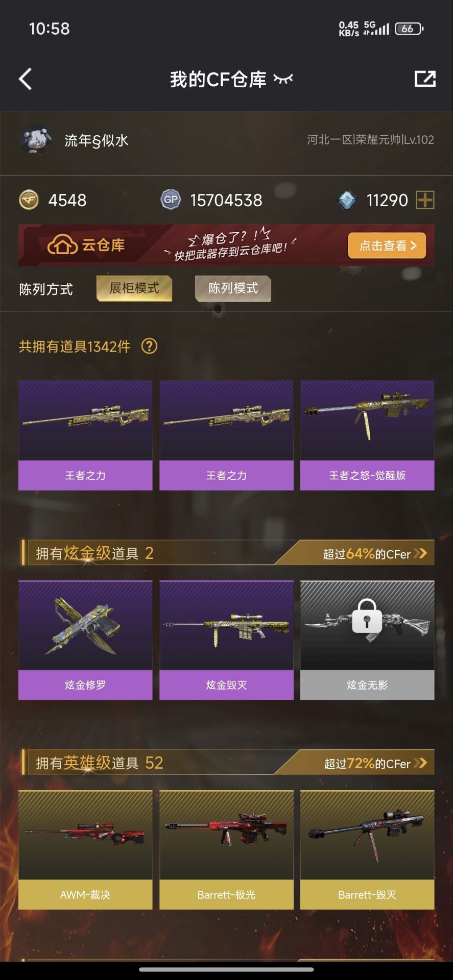Open the 炫金修罗 weapon card
Screen dimensions: 453x980
point(85,640)
